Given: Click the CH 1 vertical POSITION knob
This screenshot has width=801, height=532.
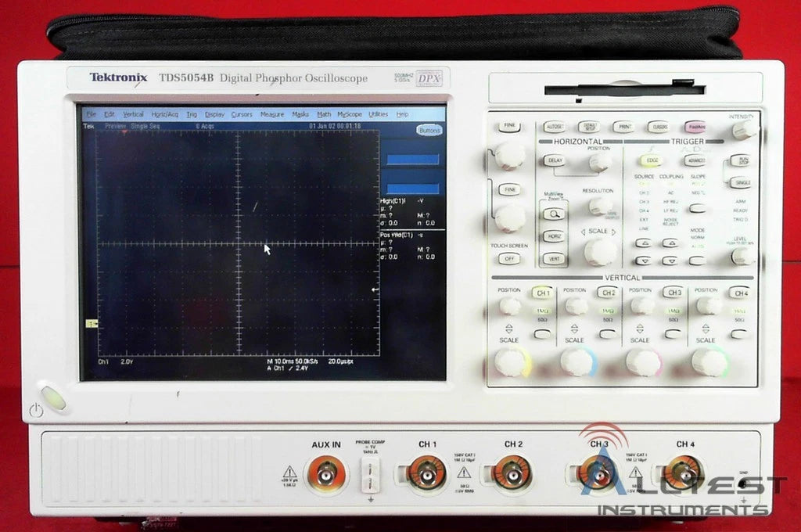Looking at the screenshot, I should (510, 306).
